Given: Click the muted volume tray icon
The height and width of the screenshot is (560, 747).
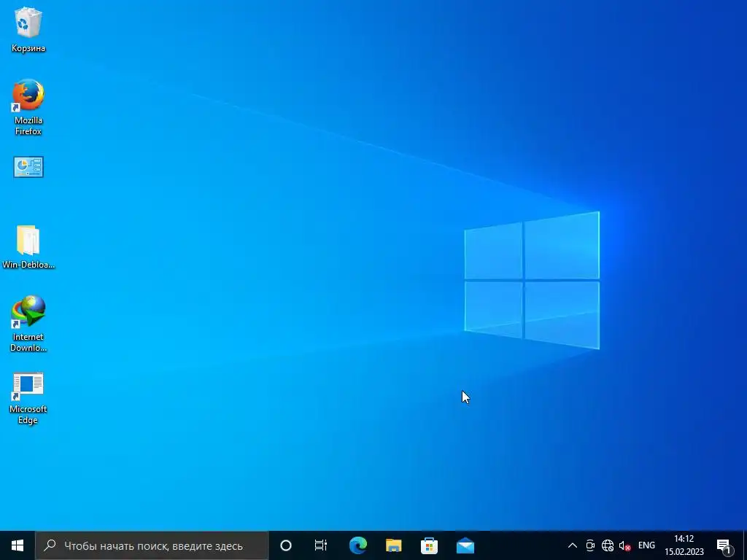Looking at the screenshot, I should pyautogui.click(x=624, y=545).
